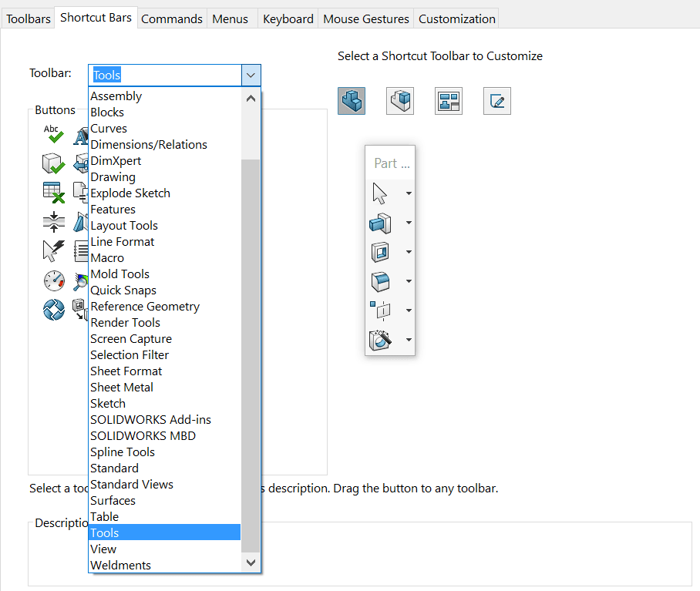This screenshot has height=591, width=700.
Task: Switch to the Customization tab
Action: click(x=456, y=18)
